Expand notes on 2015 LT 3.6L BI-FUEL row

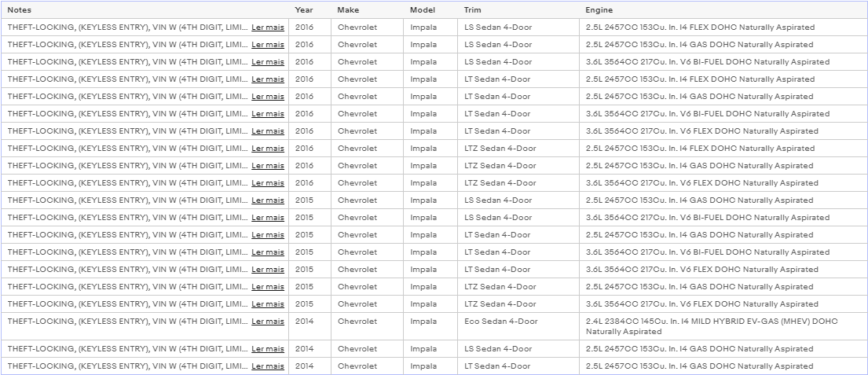coord(268,252)
